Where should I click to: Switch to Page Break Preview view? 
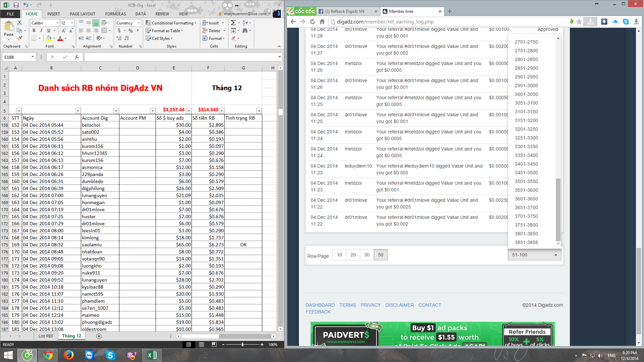point(214,344)
